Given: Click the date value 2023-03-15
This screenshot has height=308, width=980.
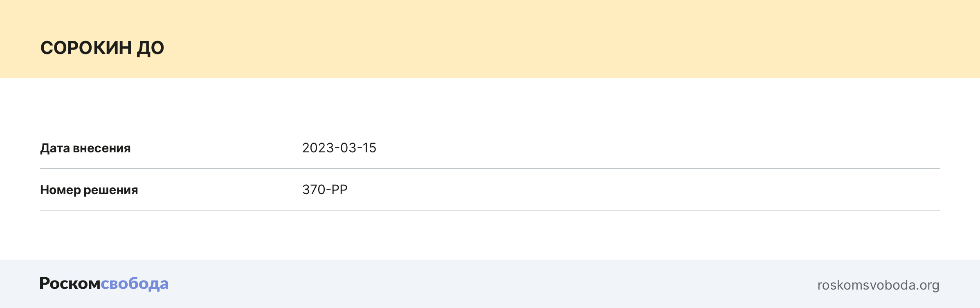Looking at the screenshot, I should pyautogui.click(x=339, y=148).
